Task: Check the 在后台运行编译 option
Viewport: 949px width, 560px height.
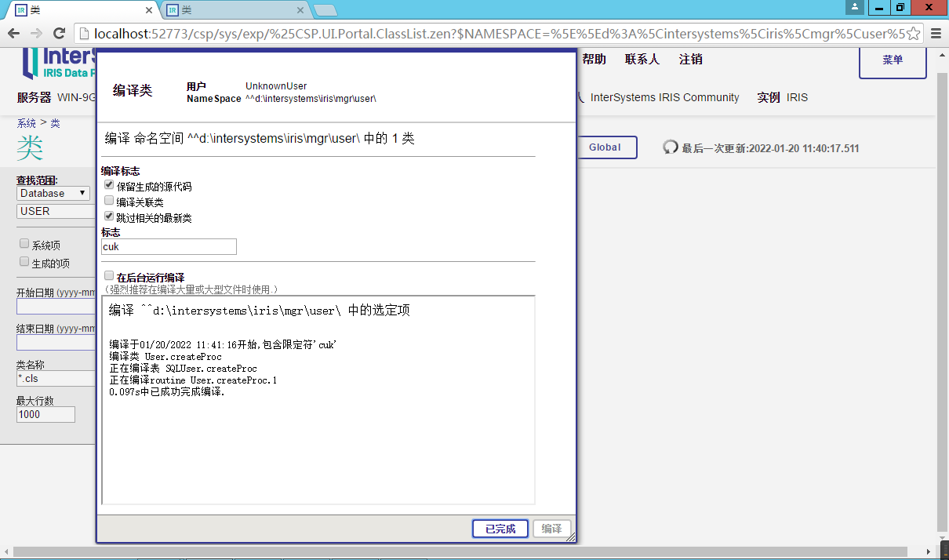Action: [x=109, y=276]
